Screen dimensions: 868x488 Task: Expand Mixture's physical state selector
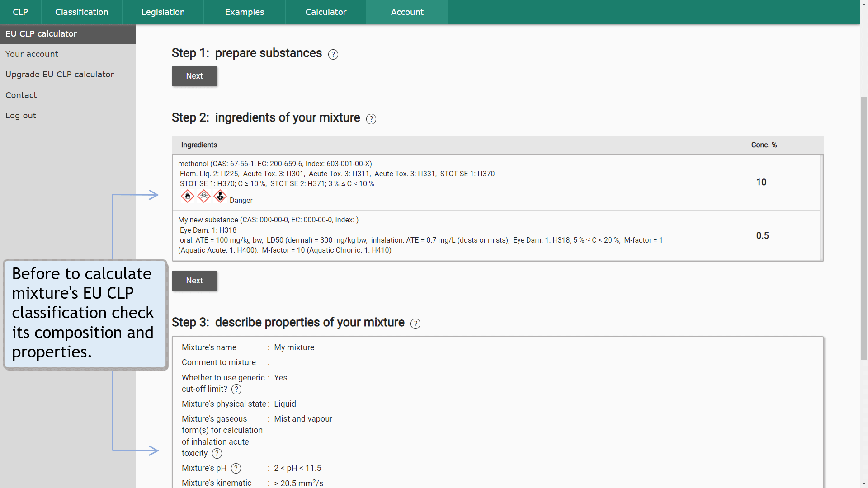click(x=284, y=404)
